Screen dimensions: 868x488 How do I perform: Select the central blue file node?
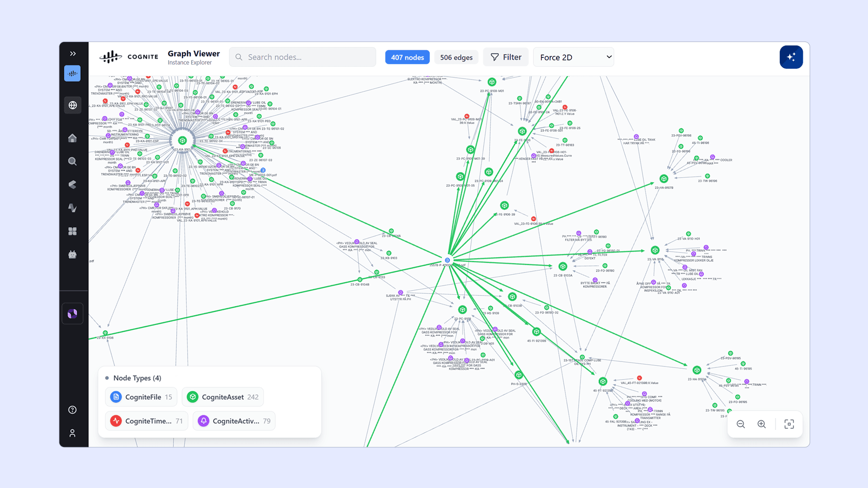click(447, 260)
